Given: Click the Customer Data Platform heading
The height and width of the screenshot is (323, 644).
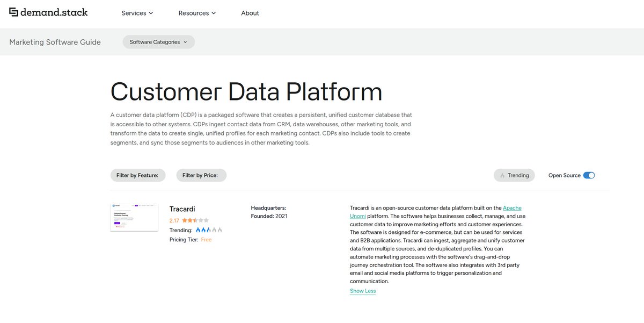Looking at the screenshot, I should tap(246, 91).
